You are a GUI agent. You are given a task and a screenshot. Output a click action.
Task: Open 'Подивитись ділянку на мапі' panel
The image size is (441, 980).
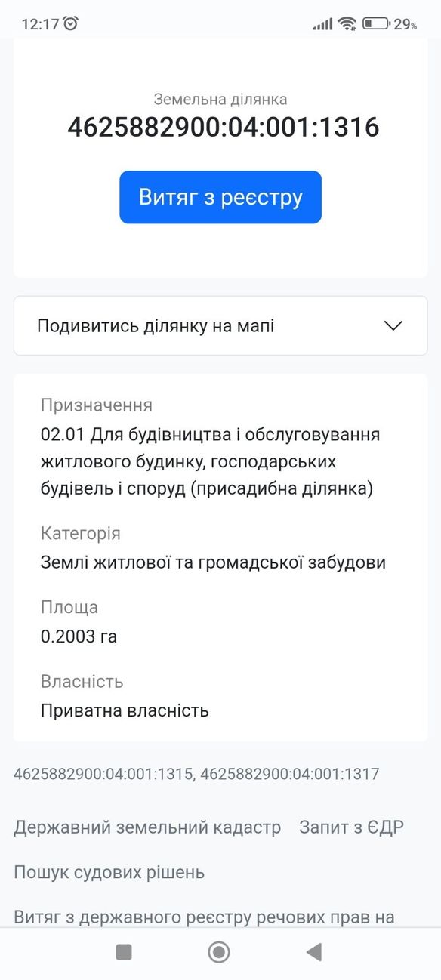tap(220, 325)
